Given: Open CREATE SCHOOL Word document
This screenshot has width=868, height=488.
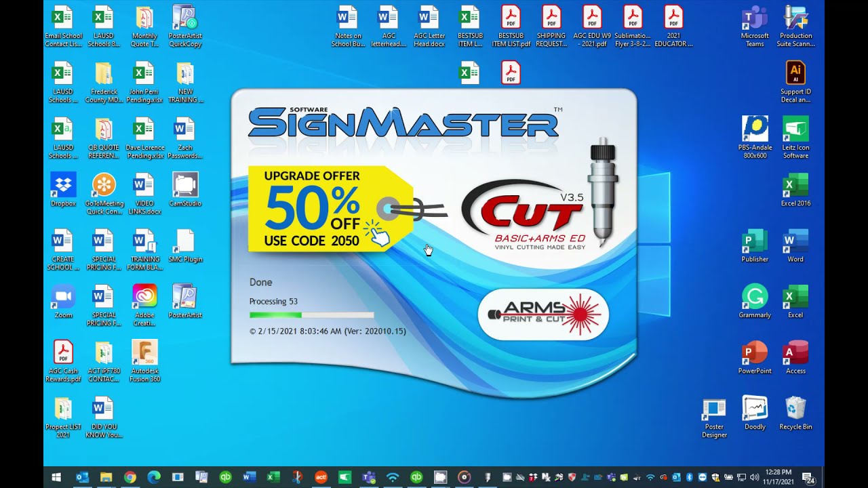Looking at the screenshot, I should (x=63, y=251).
